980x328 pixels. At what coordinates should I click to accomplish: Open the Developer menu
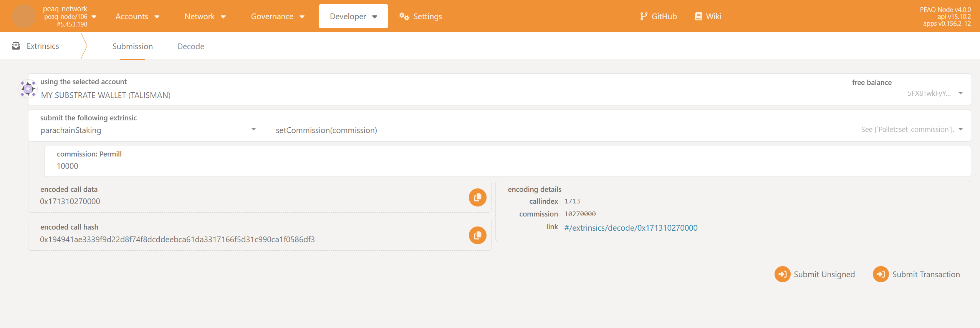[353, 16]
